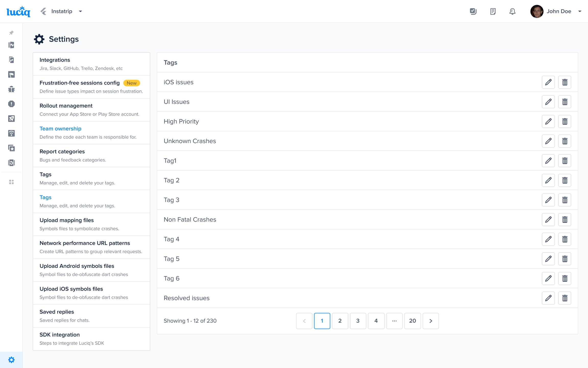Image resolution: width=588 pixels, height=368 pixels.
Task: Go to page 20 of tags
Action: pos(412,321)
